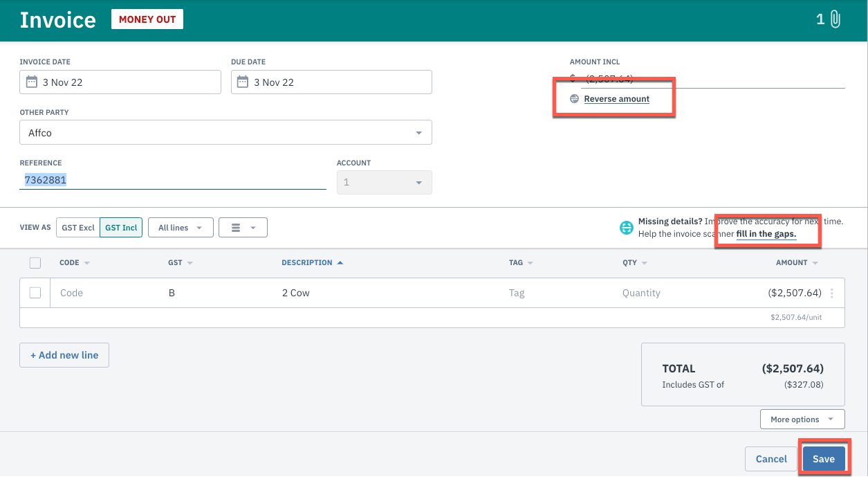Viewport: 868px width, 479px height.
Task: Open the More options menu
Action: [802, 419]
